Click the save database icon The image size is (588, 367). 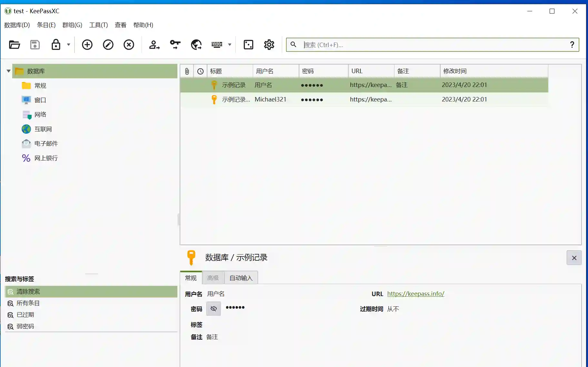coord(35,44)
